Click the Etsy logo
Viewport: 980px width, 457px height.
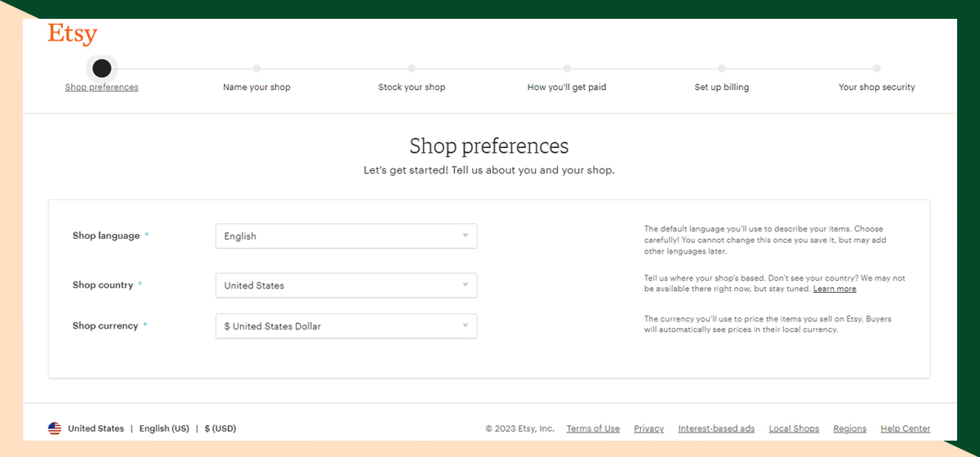click(72, 34)
